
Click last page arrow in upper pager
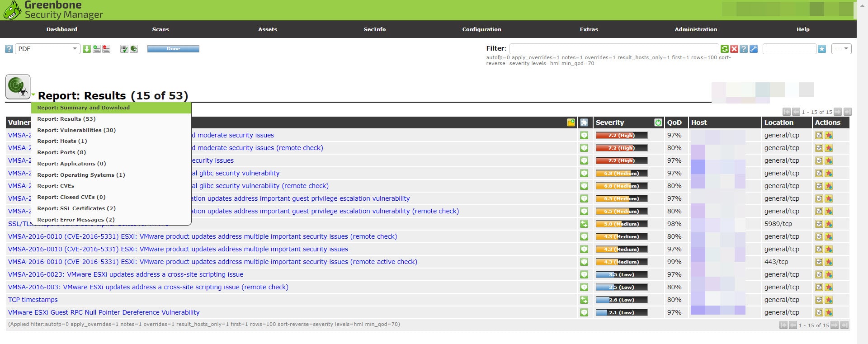[847, 112]
